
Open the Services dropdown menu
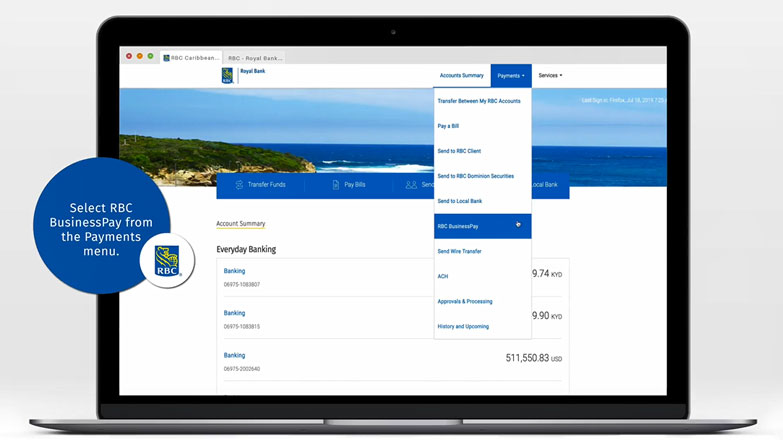click(x=550, y=75)
